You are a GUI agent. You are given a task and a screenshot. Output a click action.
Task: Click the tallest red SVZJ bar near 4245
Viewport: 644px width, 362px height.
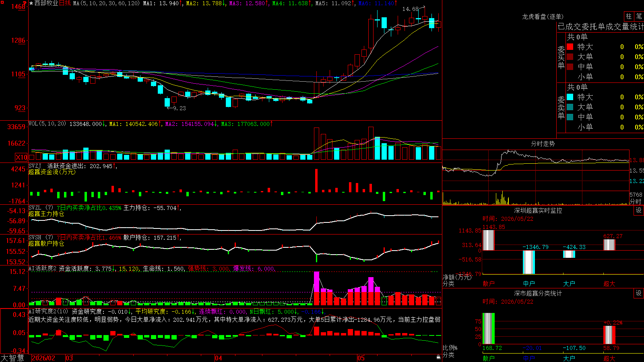pos(316,180)
